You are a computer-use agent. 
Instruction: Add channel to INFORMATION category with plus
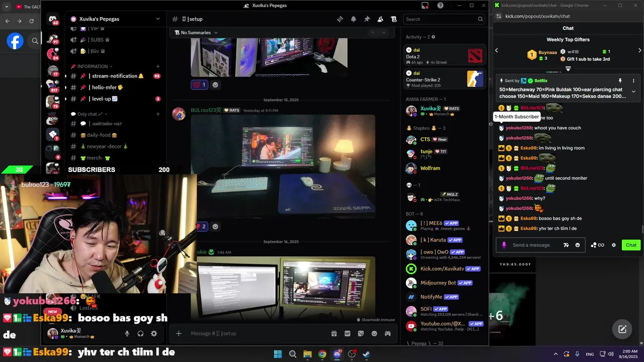(x=157, y=66)
